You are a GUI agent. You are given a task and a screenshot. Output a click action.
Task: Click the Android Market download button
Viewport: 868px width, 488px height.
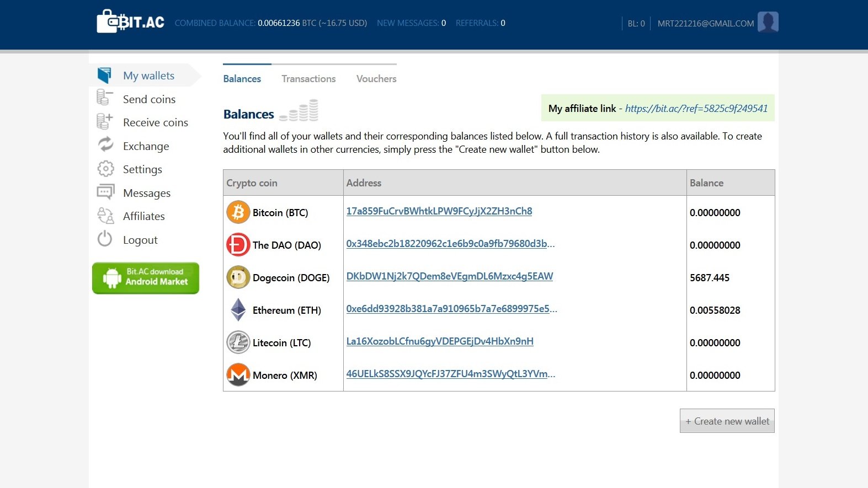(146, 278)
